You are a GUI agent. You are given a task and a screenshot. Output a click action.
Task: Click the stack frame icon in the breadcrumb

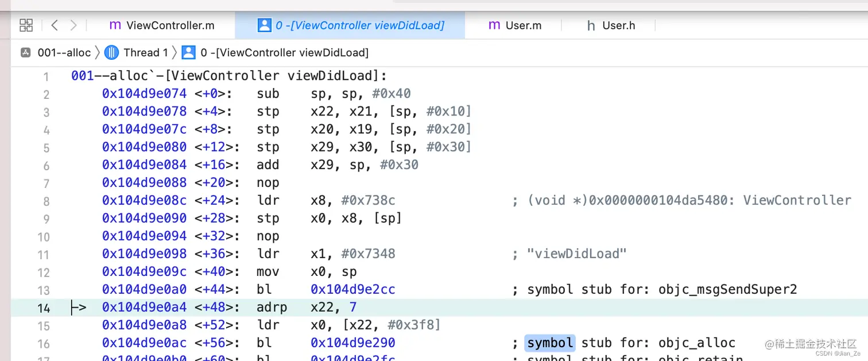coord(188,52)
